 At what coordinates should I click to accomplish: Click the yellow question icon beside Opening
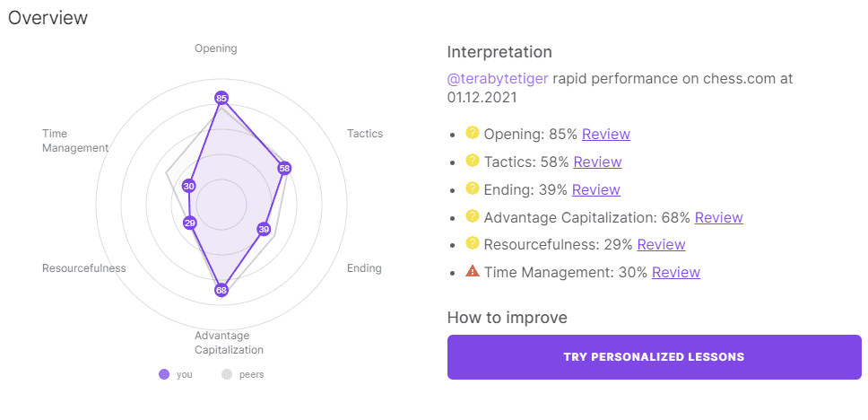coord(472,133)
